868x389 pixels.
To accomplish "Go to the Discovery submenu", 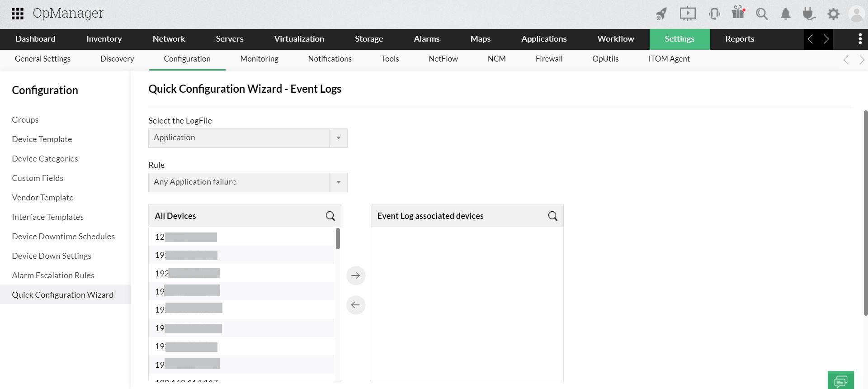I will (x=117, y=59).
